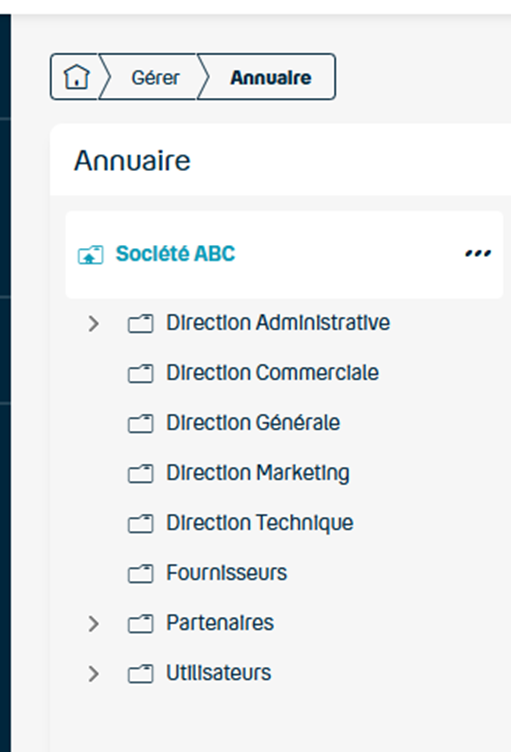Expand the Direction Administrative node
The height and width of the screenshot is (752, 511).
point(94,324)
